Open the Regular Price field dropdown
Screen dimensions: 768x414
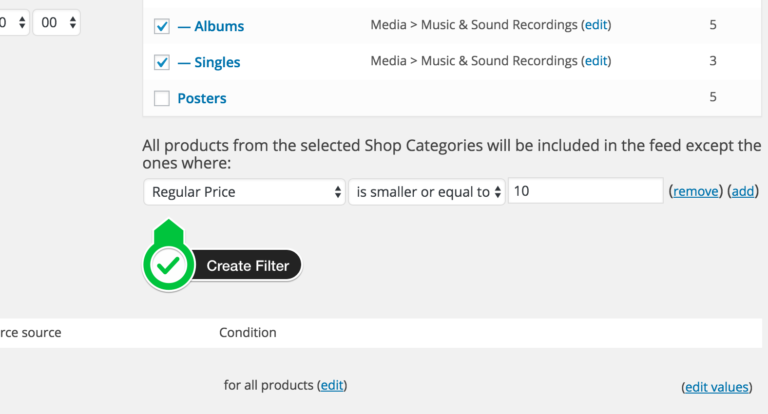[x=244, y=192]
